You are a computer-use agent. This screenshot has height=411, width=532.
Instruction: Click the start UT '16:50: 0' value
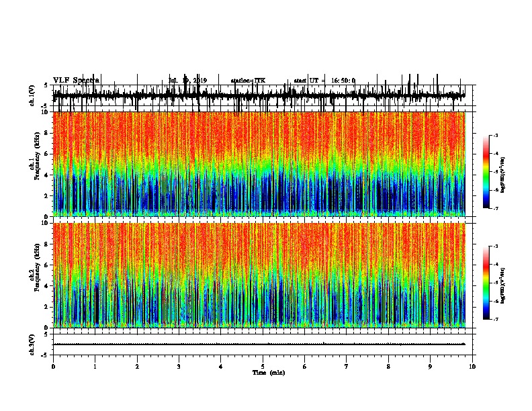[343, 81]
